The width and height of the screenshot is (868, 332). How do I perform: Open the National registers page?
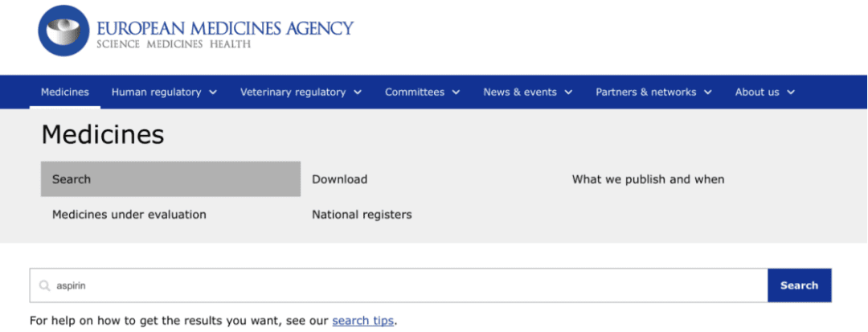point(362,214)
